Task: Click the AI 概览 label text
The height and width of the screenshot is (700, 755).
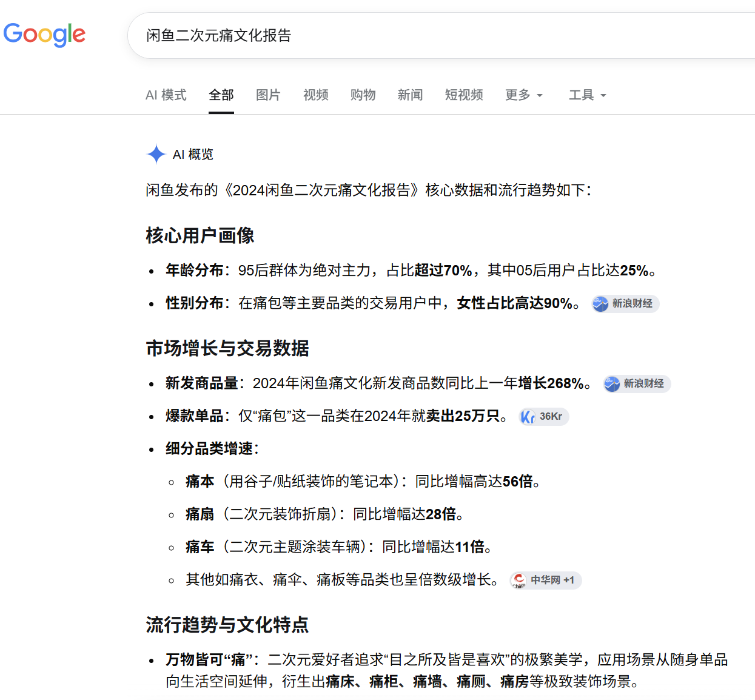Action: (x=193, y=154)
